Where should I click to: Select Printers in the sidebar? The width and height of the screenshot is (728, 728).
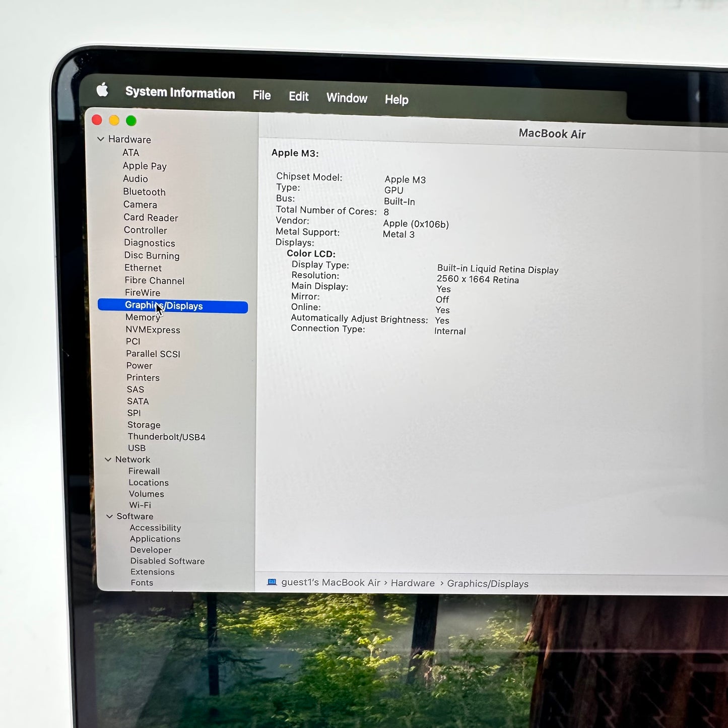click(x=143, y=378)
